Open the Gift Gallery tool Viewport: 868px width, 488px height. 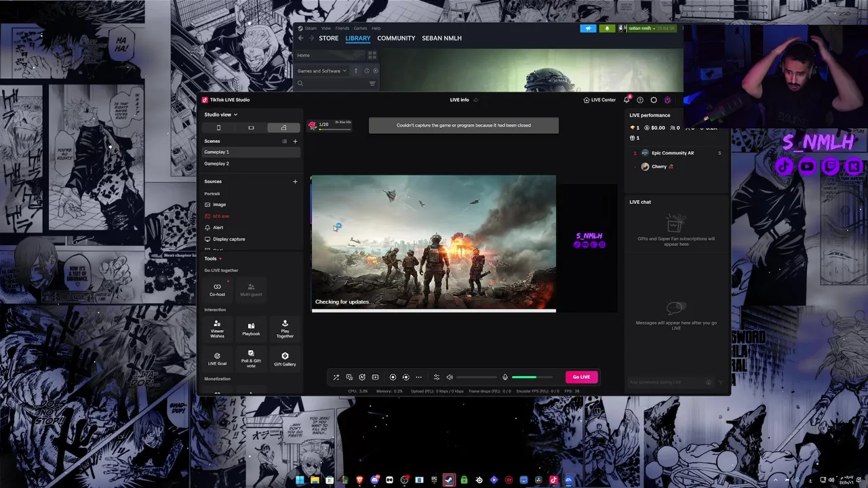(285, 359)
